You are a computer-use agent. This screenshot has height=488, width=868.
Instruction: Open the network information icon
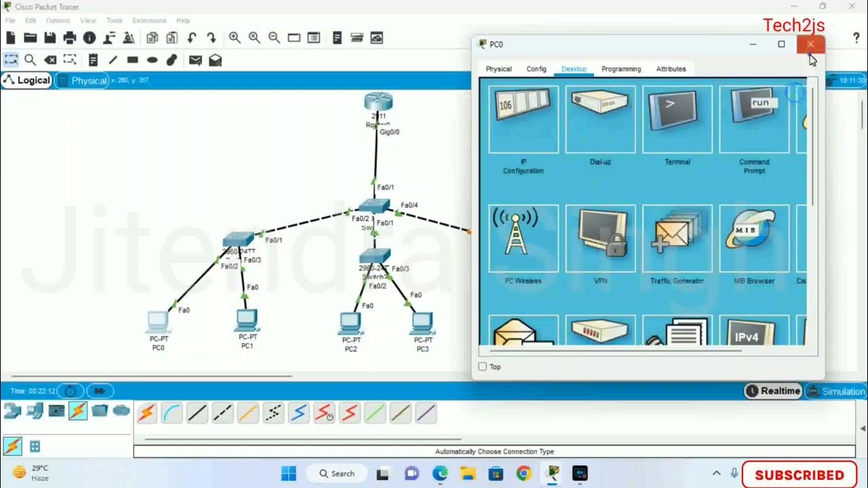[x=89, y=38]
